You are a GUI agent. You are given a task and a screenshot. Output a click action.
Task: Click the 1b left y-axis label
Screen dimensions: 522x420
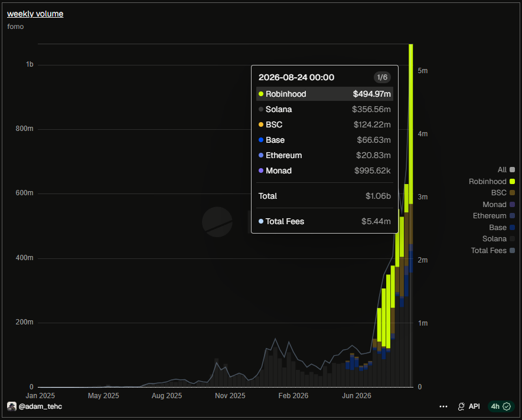(30, 64)
